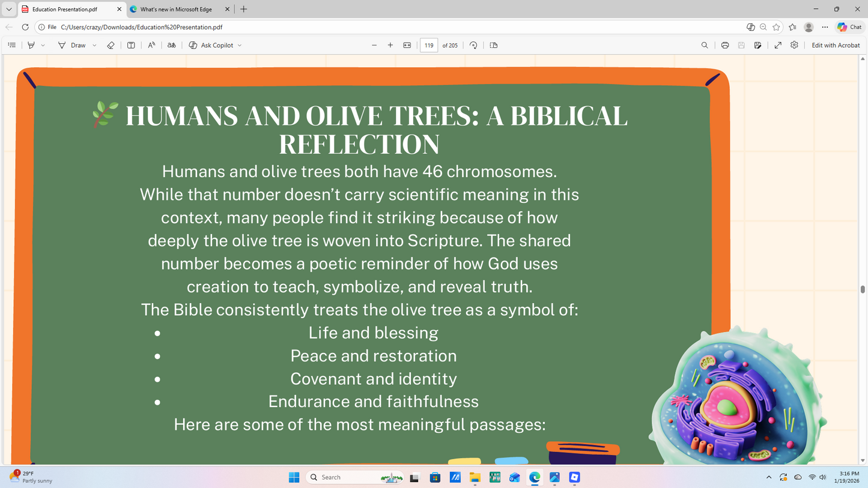Image resolution: width=868 pixels, height=488 pixels.
Task: Click Edit with Acrobat
Action: point(836,45)
